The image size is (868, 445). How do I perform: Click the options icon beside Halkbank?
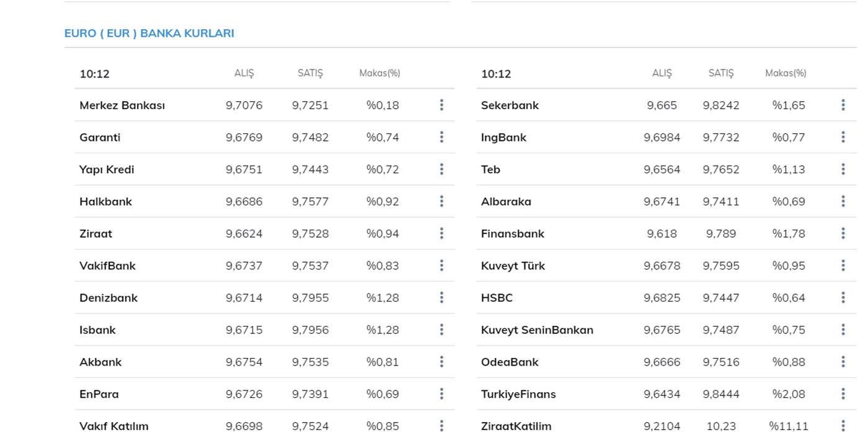tap(441, 201)
